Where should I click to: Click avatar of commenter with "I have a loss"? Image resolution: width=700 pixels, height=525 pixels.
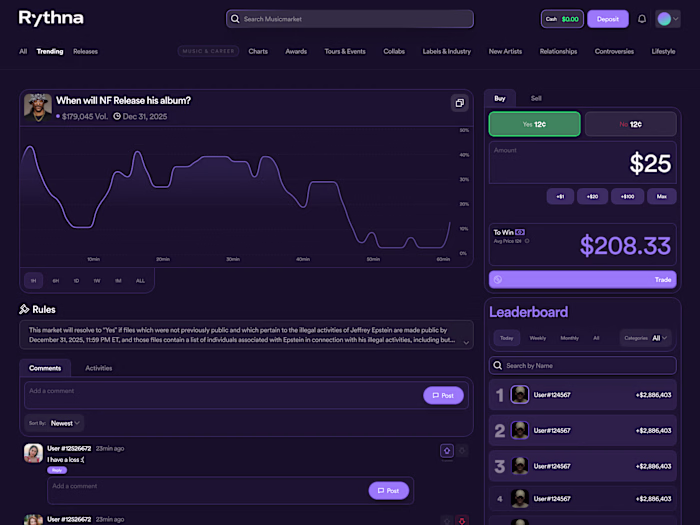click(x=33, y=453)
